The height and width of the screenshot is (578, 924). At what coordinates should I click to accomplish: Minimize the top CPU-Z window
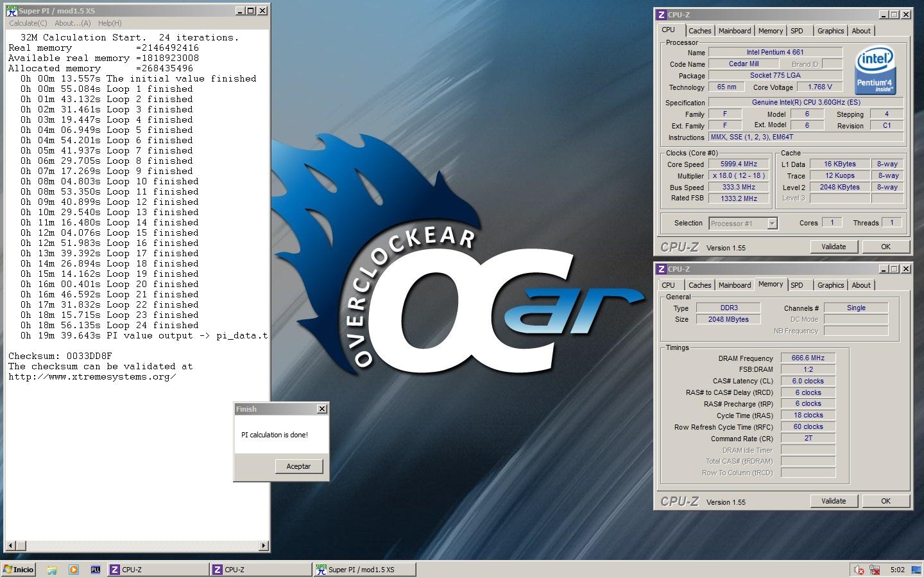pyautogui.click(x=884, y=15)
